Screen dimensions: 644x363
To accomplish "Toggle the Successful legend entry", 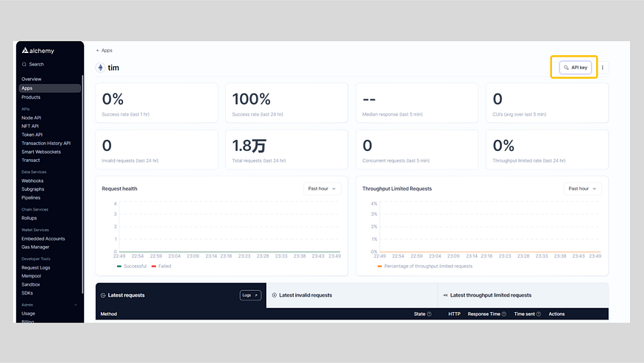I will [x=132, y=267].
